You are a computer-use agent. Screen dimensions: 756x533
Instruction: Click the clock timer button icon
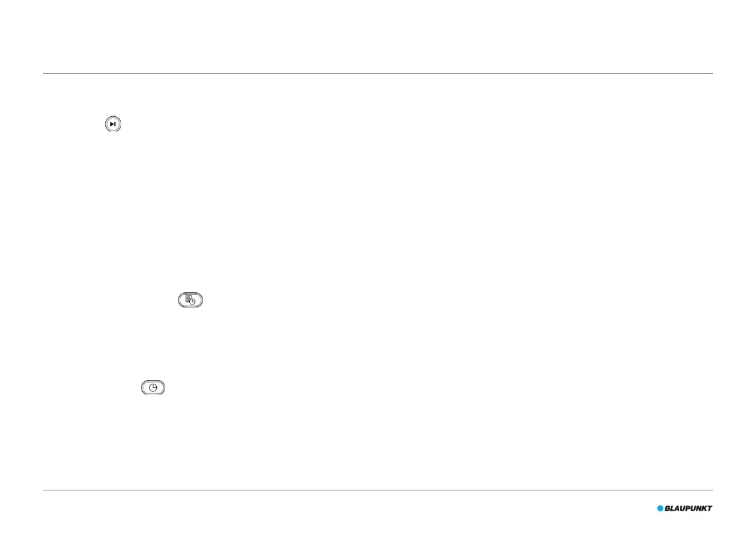click(152, 388)
